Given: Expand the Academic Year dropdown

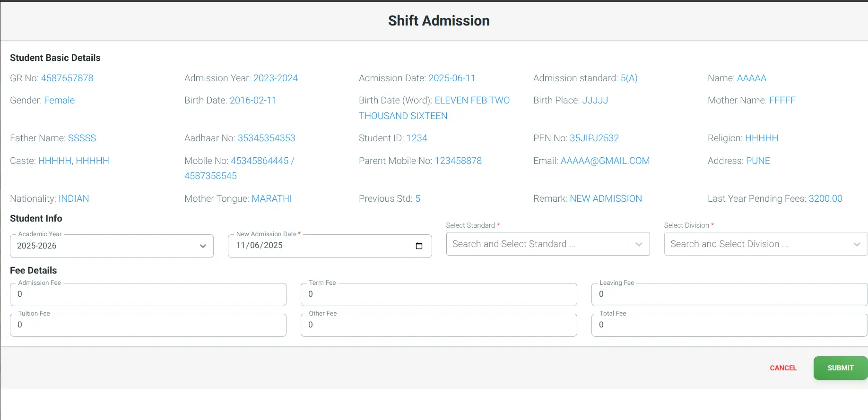Looking at the screenshot, I should [203, 246].
